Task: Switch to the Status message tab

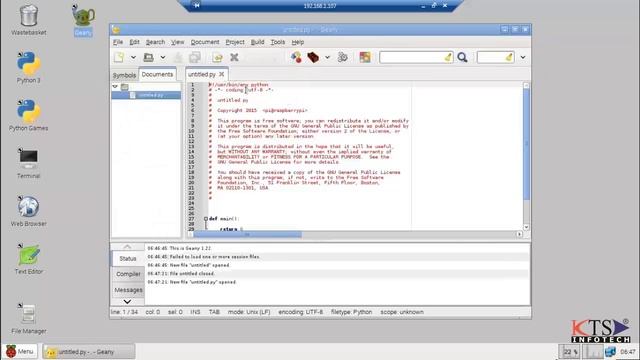Action: [x=128, y=258]
